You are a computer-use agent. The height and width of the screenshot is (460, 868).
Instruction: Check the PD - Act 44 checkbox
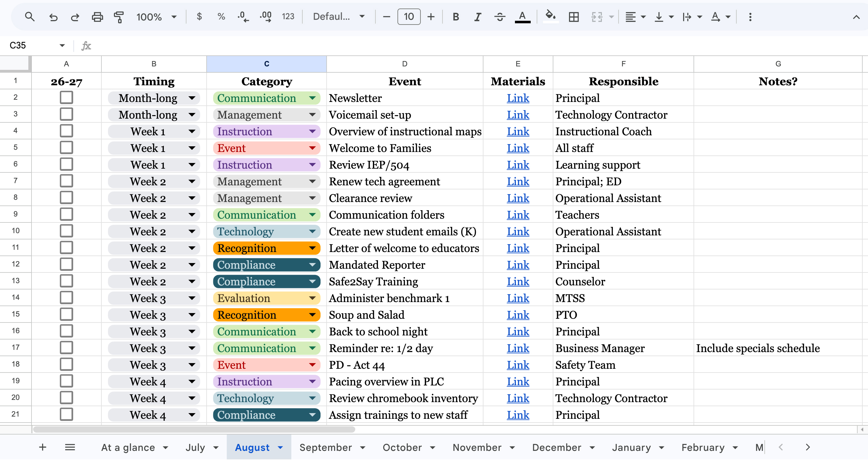tap(66, 365)
